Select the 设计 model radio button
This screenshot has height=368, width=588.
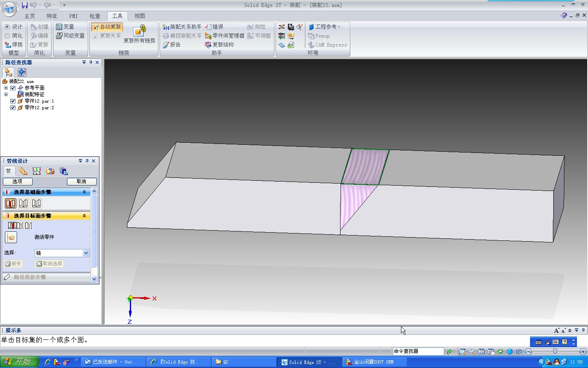(x=13, y=27)
